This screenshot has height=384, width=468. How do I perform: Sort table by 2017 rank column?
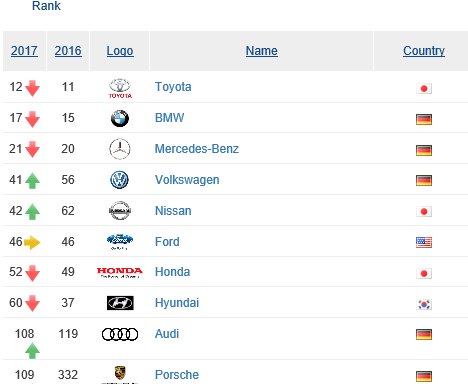pyautogui.click(x=24, y=51)
